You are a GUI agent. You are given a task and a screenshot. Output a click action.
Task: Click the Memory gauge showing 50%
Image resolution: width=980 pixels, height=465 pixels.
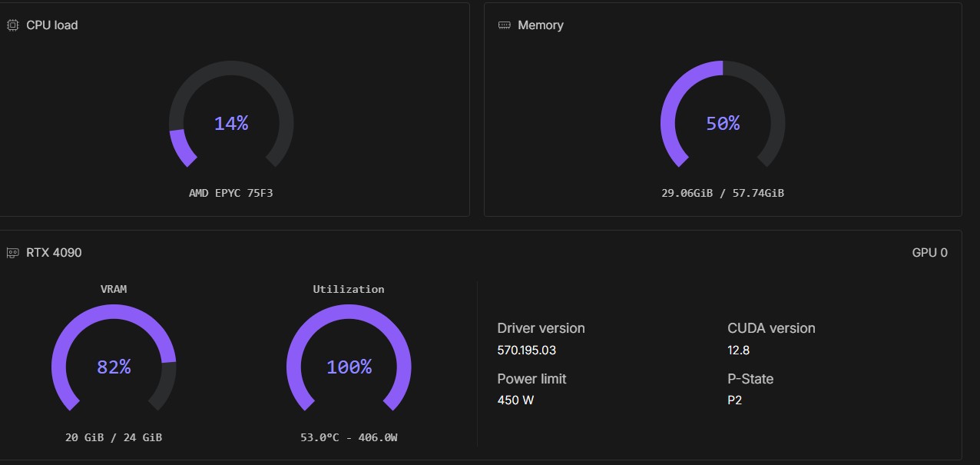tap(723, 114)
